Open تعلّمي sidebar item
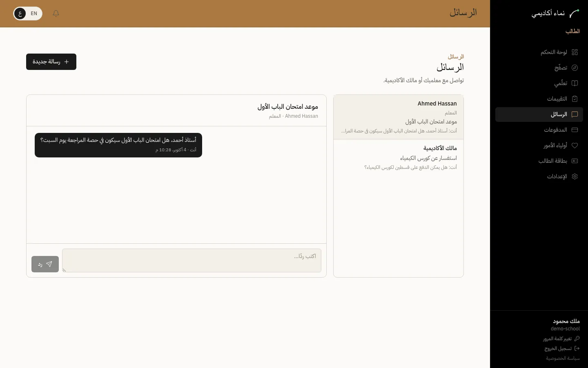588x368 pixels. 539,83
